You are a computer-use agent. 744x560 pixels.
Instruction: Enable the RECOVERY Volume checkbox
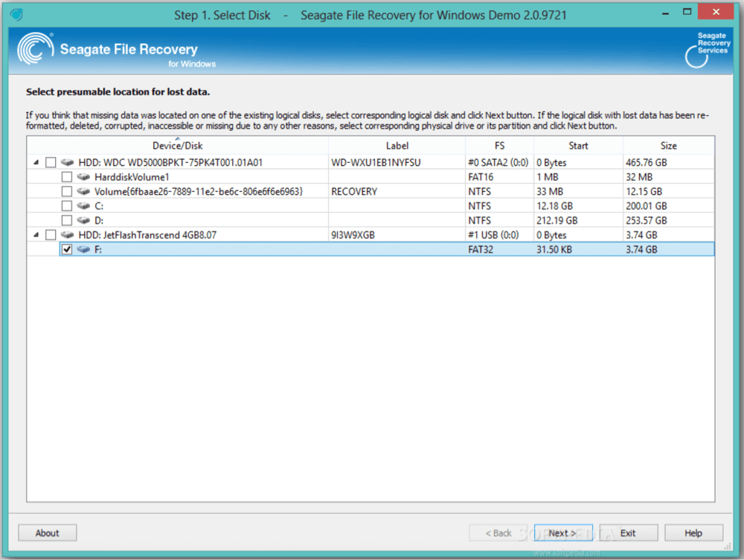pyautogui.click(x=67, y=192)
